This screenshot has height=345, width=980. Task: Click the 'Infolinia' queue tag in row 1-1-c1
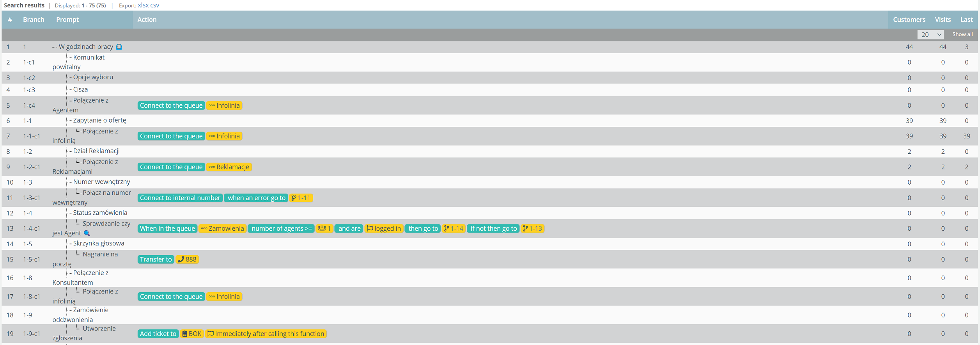click(x=224, y=136)
